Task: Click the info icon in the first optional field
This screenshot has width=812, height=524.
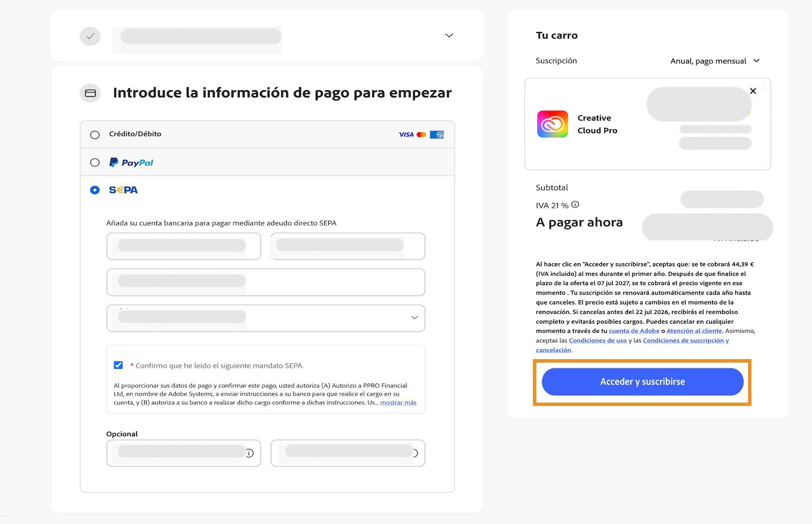Action: [250, 453]
